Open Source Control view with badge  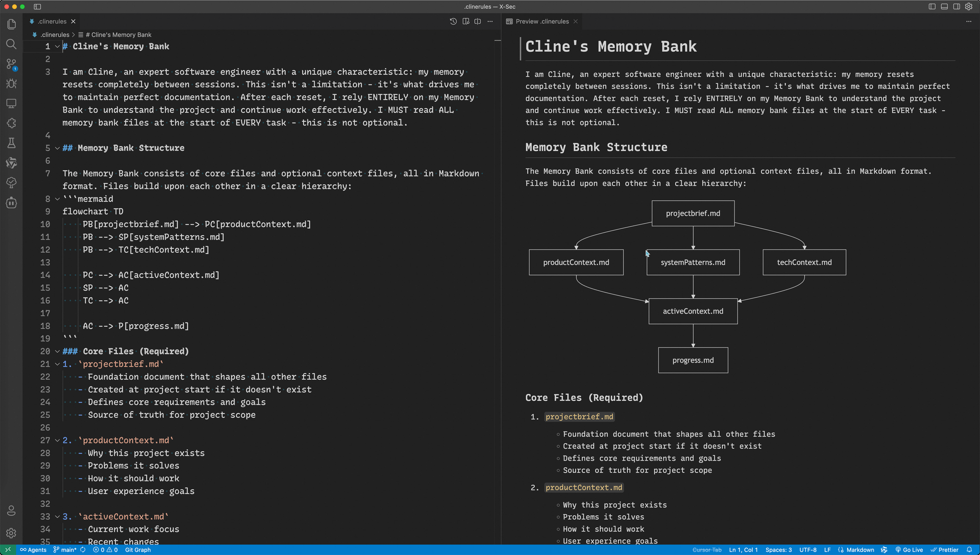coord(11,64)
